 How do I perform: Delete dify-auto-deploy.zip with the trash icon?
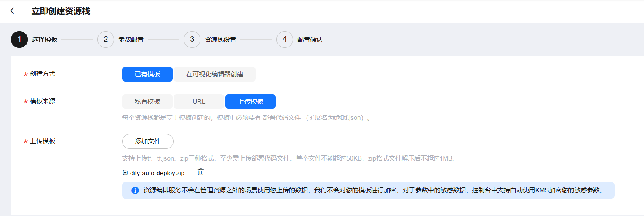pyautogui.click(x=201, y=172)
